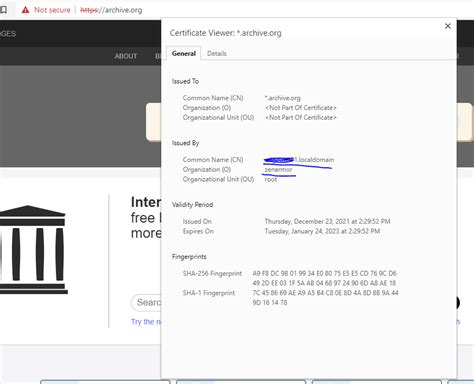This screenshot has height=384, width=474.
Task: Select the "*.archive.org" common name value
Action: click(x=283, y=98)
